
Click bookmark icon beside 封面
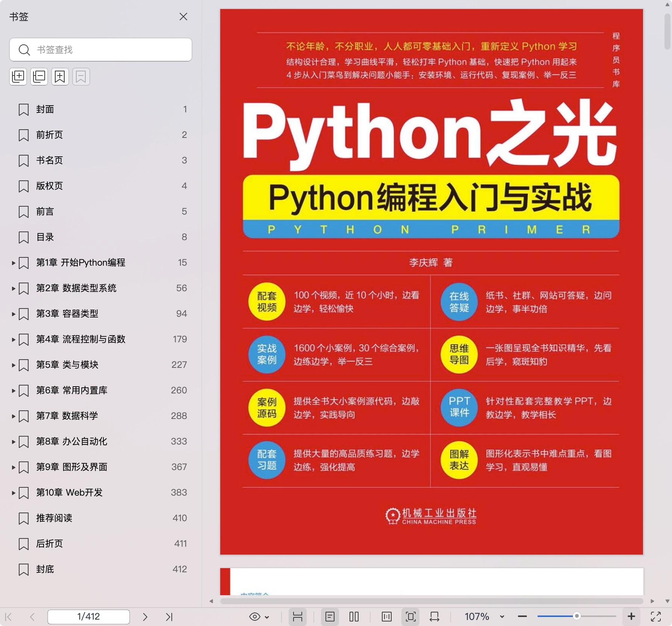click(24, 110)
